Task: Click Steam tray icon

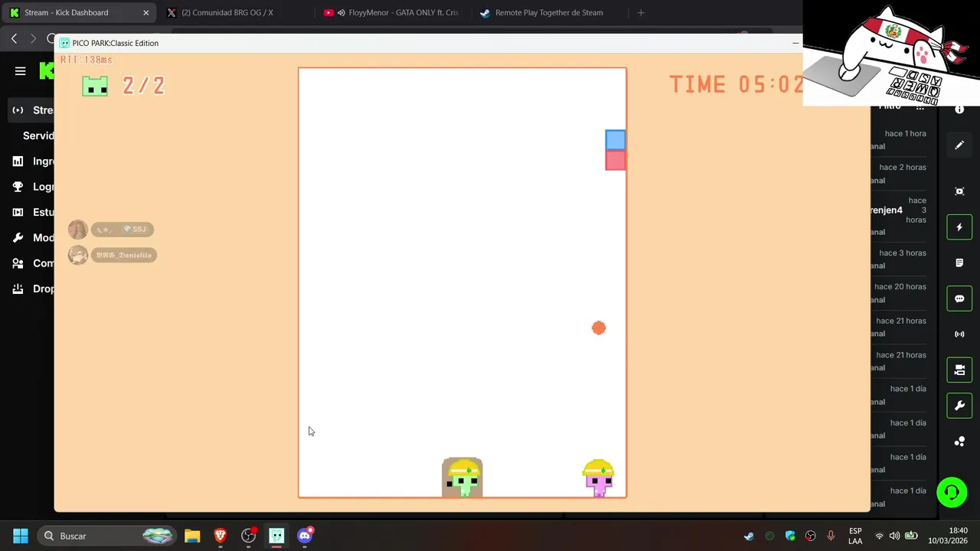Action: click(x=749, y=536)
